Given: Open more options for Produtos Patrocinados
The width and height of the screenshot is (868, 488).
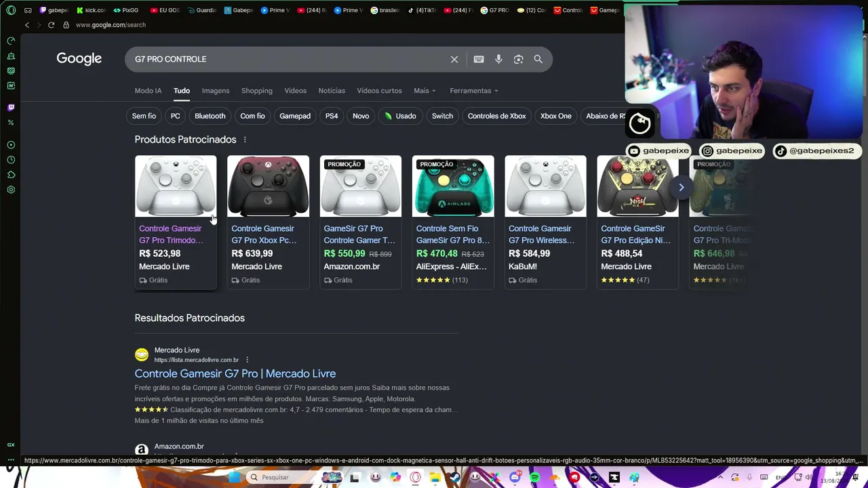Looking at the screenshot, I should pos(245,140).
